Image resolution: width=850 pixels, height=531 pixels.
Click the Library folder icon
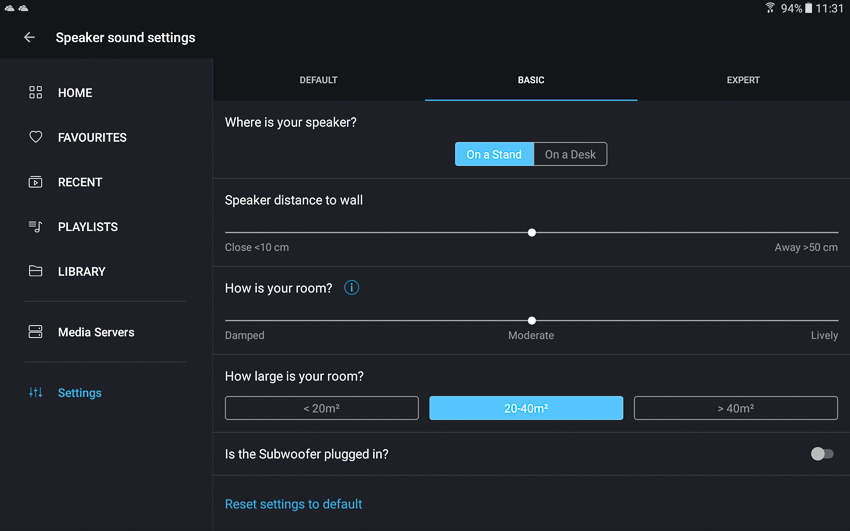[35, 271]
